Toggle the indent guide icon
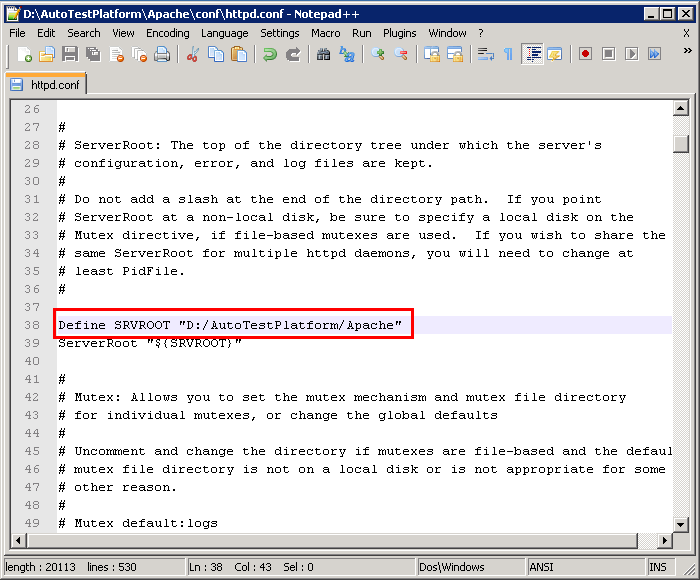The width and height of the screenshot is (700, 581). point(532,54)
